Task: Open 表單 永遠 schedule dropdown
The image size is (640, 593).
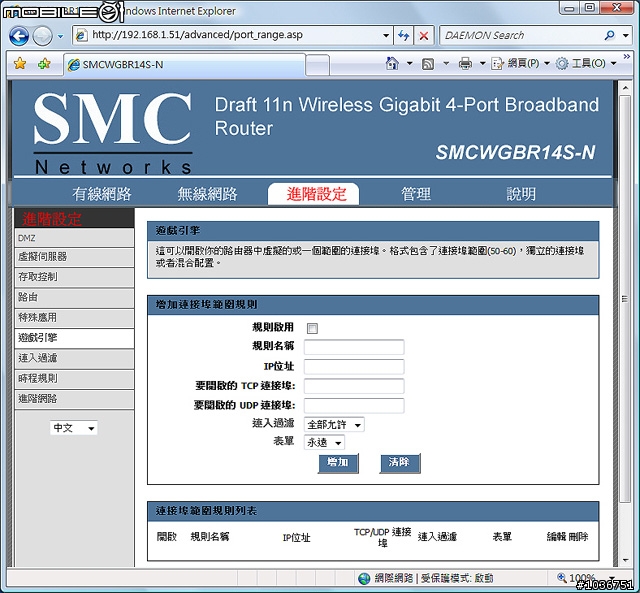Action: point(324,442)
